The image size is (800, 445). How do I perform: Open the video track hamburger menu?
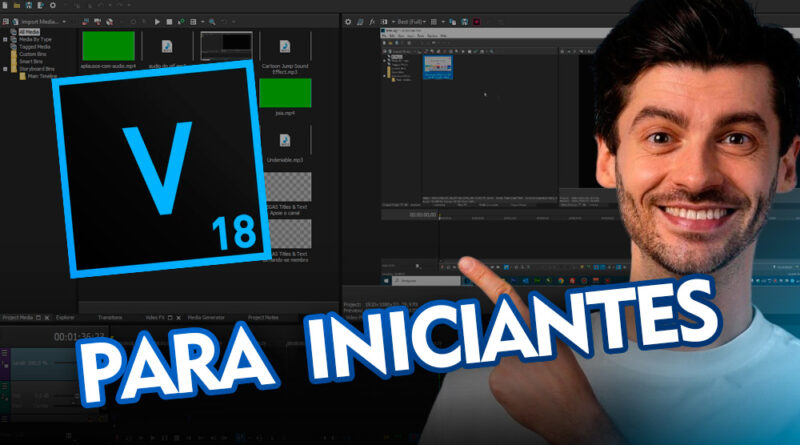tap(5, 353)
